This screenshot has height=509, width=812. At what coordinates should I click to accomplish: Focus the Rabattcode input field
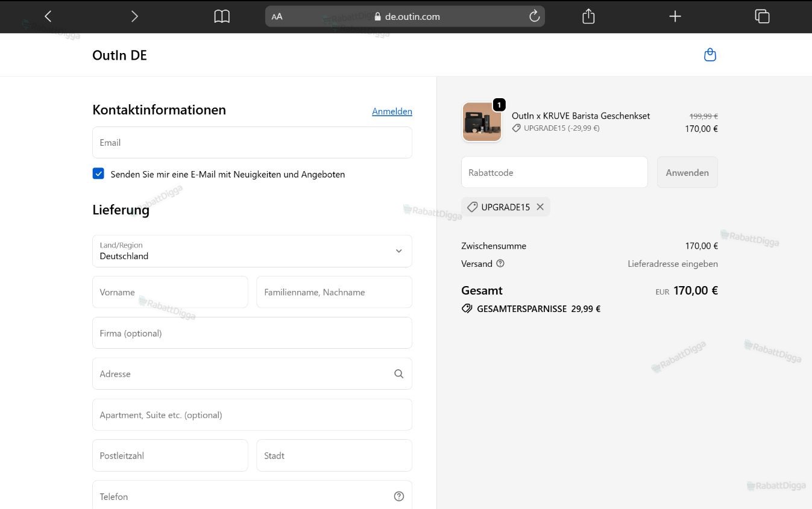click(x=554, y=172)
